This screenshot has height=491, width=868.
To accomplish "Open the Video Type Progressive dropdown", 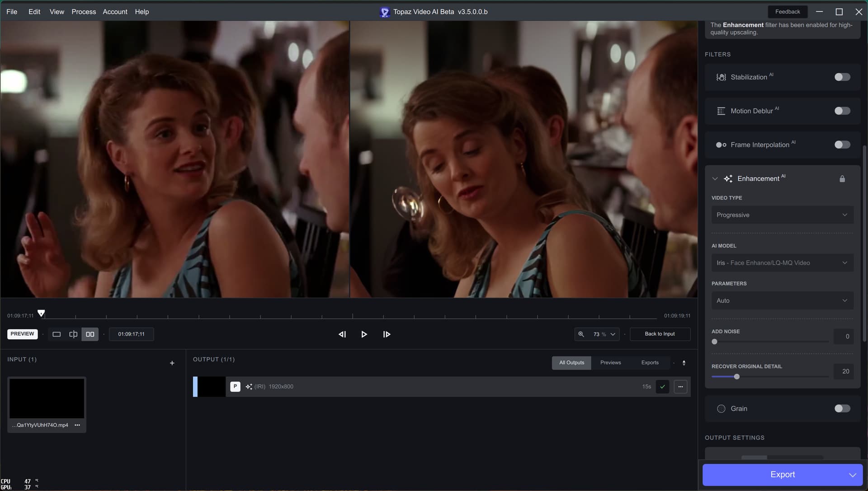I will (x=782, y=215).
